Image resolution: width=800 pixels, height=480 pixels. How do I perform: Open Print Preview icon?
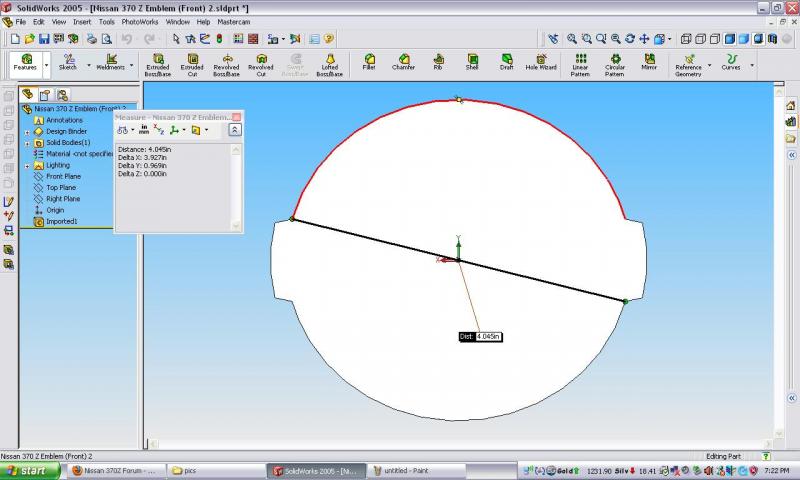pos(106,39)
